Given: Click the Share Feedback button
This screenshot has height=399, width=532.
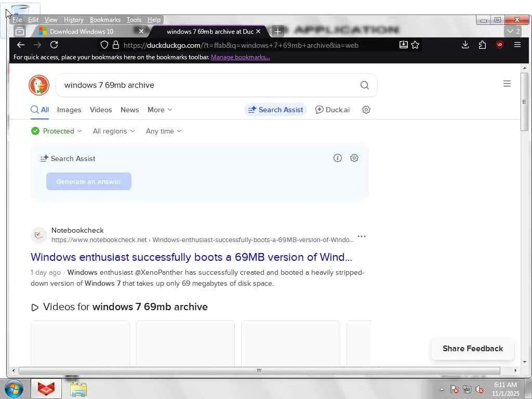Looking at the screenshot, I should click(x=473, y=349).
